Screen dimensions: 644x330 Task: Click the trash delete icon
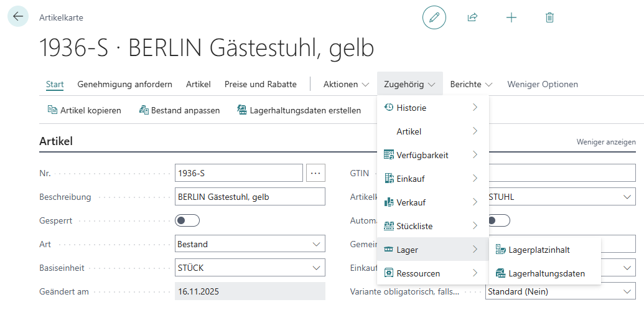[549, 17]
